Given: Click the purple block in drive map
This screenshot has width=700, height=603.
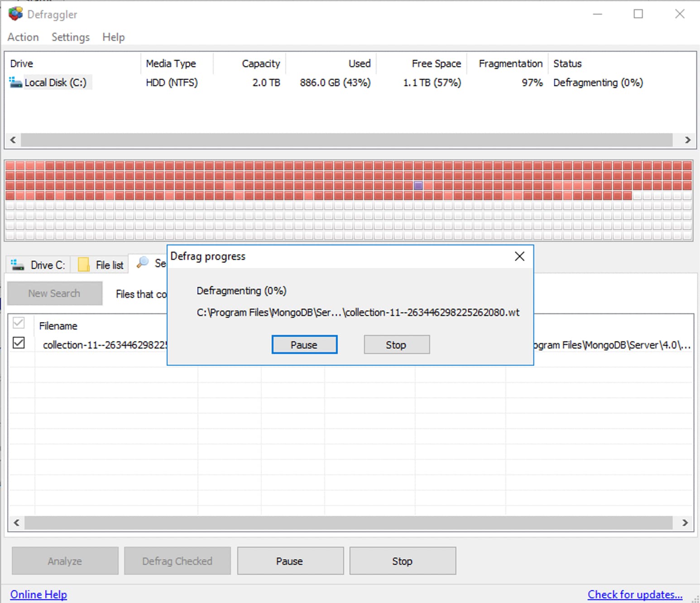Looking at the screenshot, I should (418, 186).
